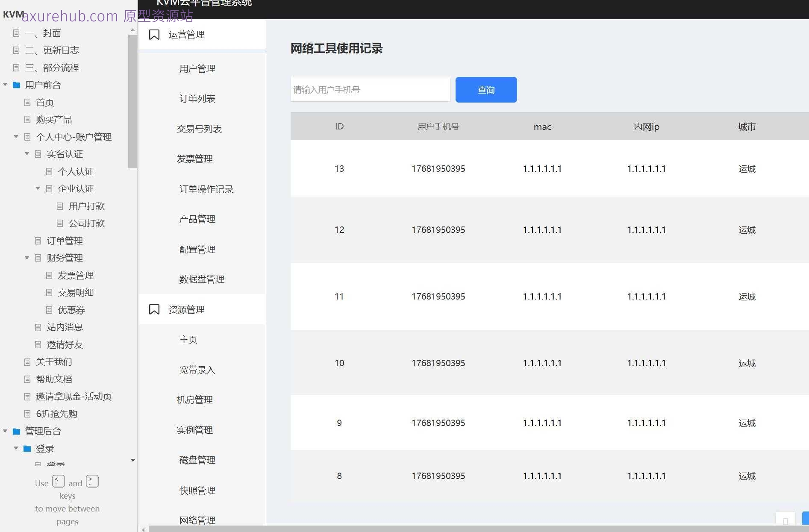Select 宽带录入 from the resource menu
The image size is (809, 532).
196,370
